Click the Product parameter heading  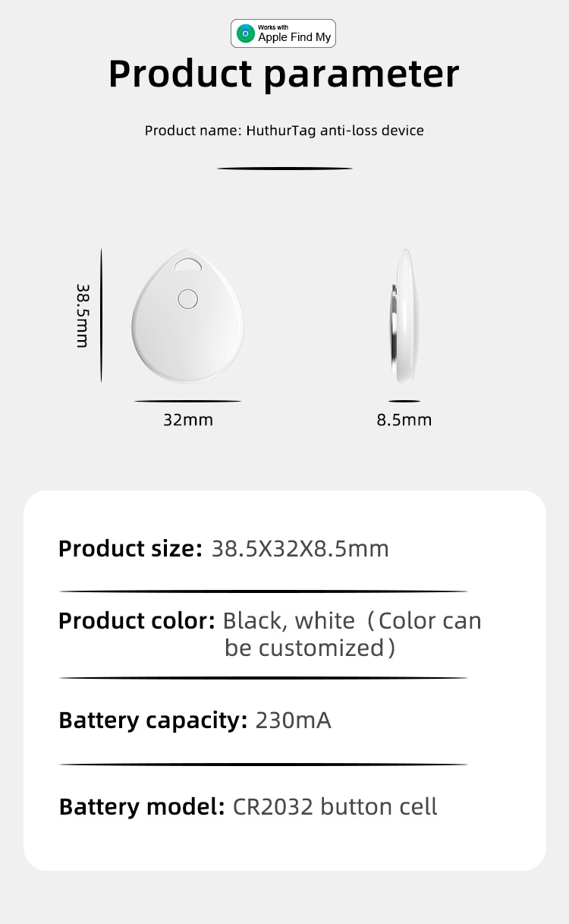click(284, 74)
